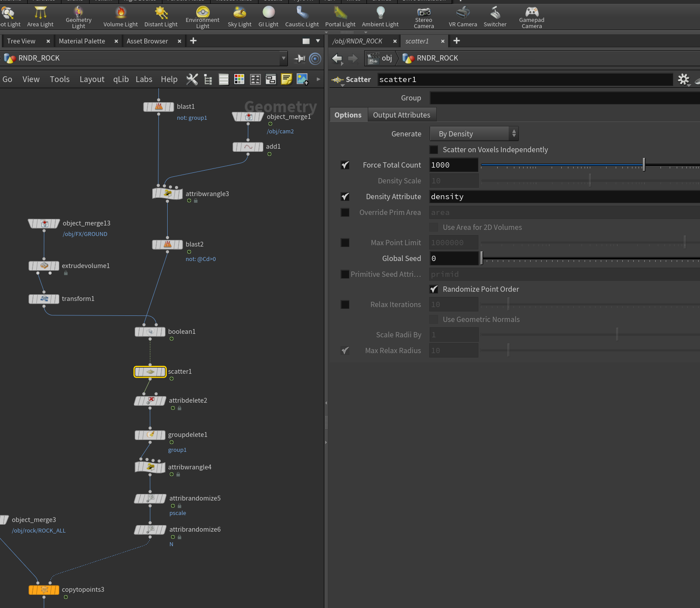Click the network editor tools wrench icon
The height and width of the screenshot is (608, 700).
[x=192, y=79]
